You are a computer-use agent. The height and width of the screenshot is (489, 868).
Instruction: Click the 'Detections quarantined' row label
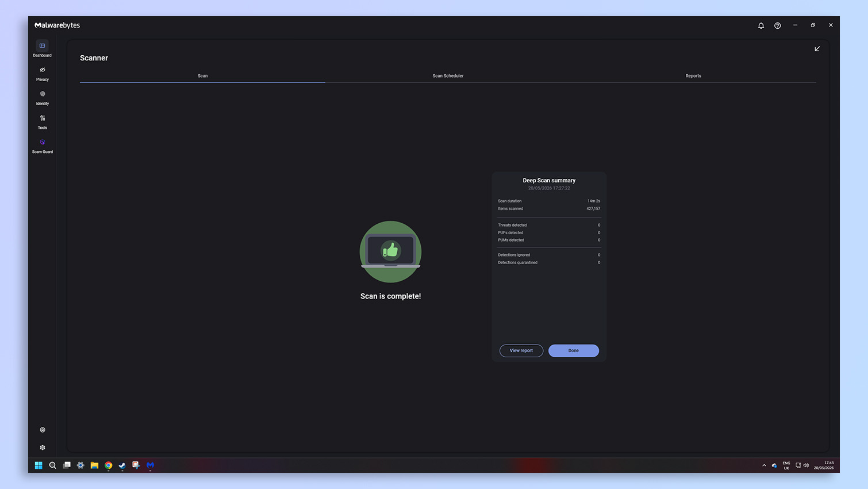(518, 262)
